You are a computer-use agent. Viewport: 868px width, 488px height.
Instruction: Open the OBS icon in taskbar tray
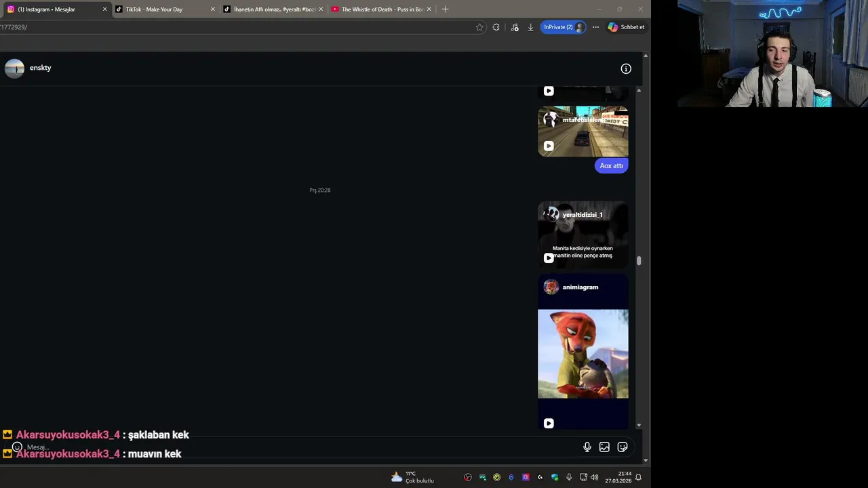point(467,477)
